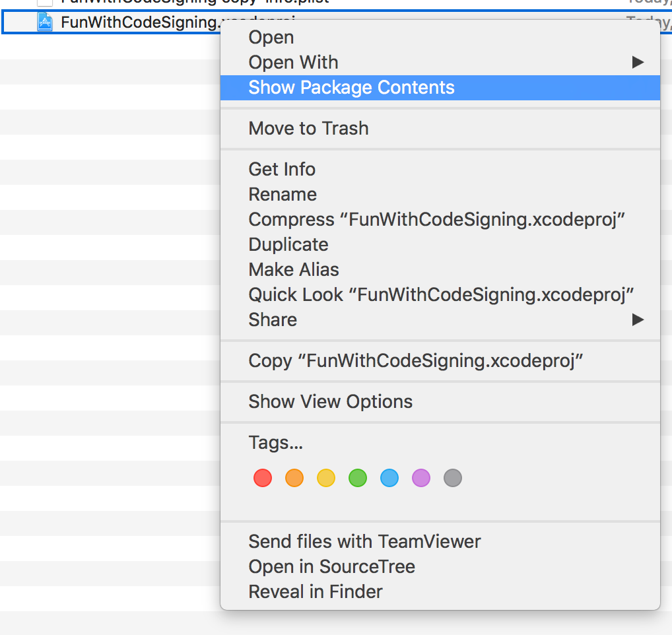This screenshot has height=635, width=672.
Task: Apply the green tag color
Action: 358,478
